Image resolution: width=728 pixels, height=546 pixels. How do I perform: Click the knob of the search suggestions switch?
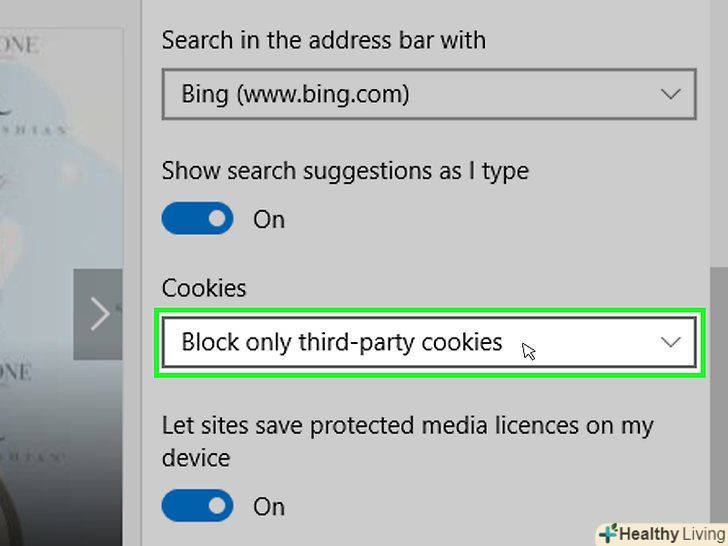click(x=217, y=219)
